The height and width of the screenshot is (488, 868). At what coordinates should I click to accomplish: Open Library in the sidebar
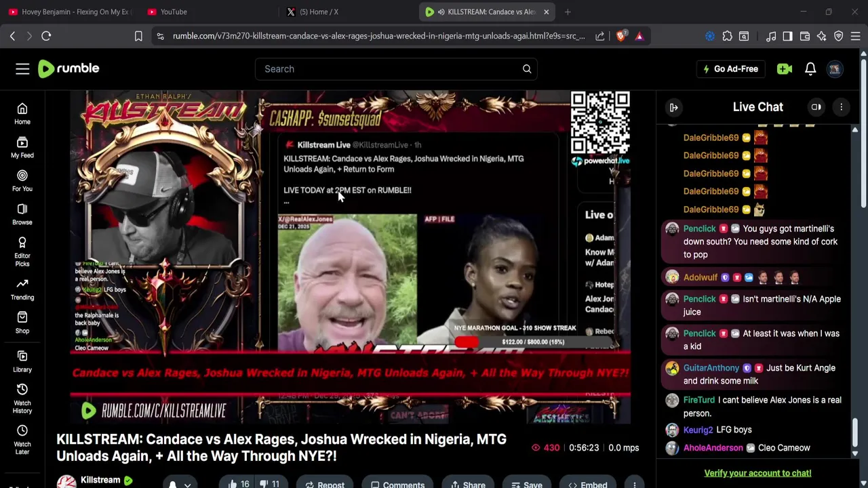22,361
